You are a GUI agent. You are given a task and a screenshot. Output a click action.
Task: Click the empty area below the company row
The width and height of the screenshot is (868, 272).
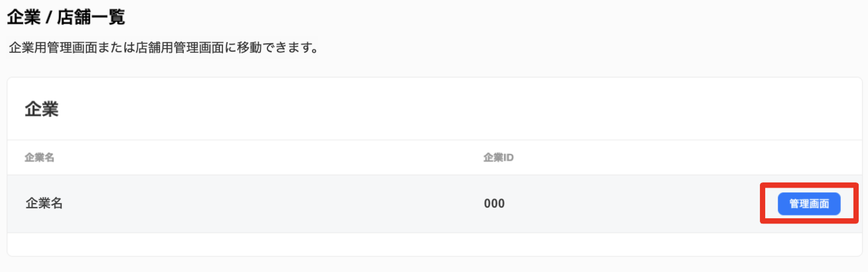pos(434,244)
